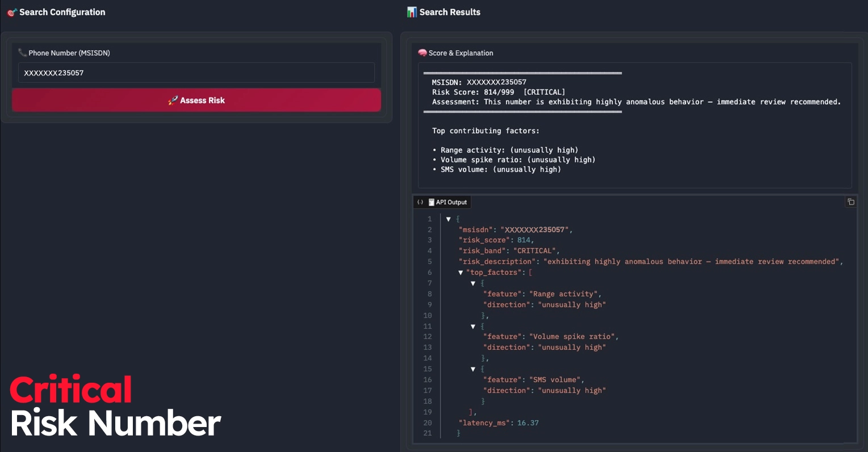The height and width of the screenshot is (452, 868).
Task: Collapse the second factor object on line 11
Action: tap(473, 327)
